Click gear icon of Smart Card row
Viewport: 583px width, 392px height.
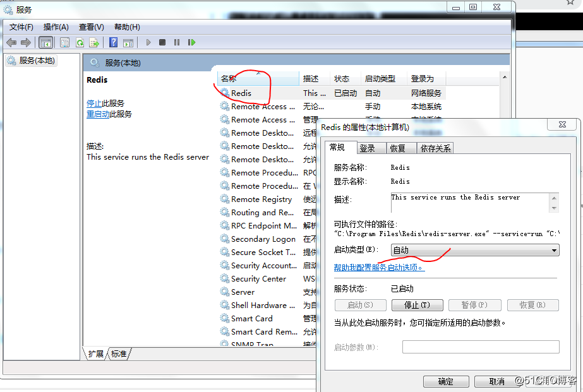(225, 318)
